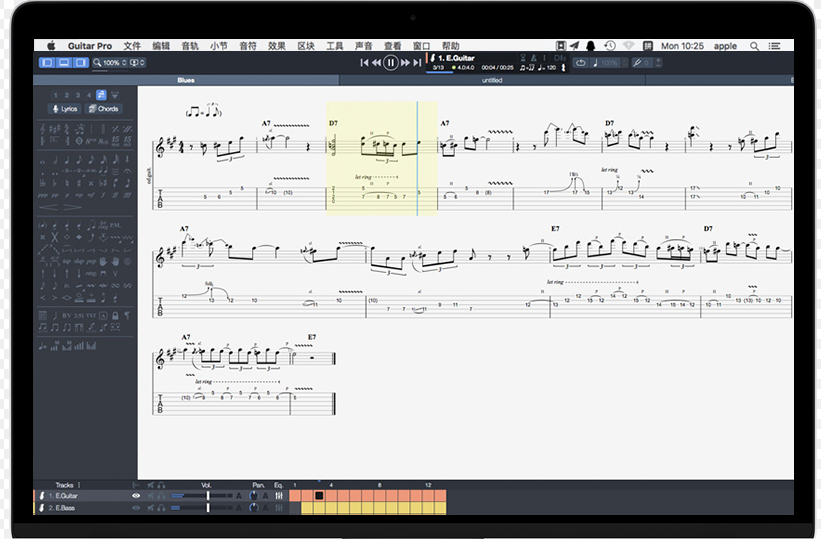Image resolution: width=821 pixels, height=539 pixels.
Task: Click the lock icon in palette
Action: [115, 315]
